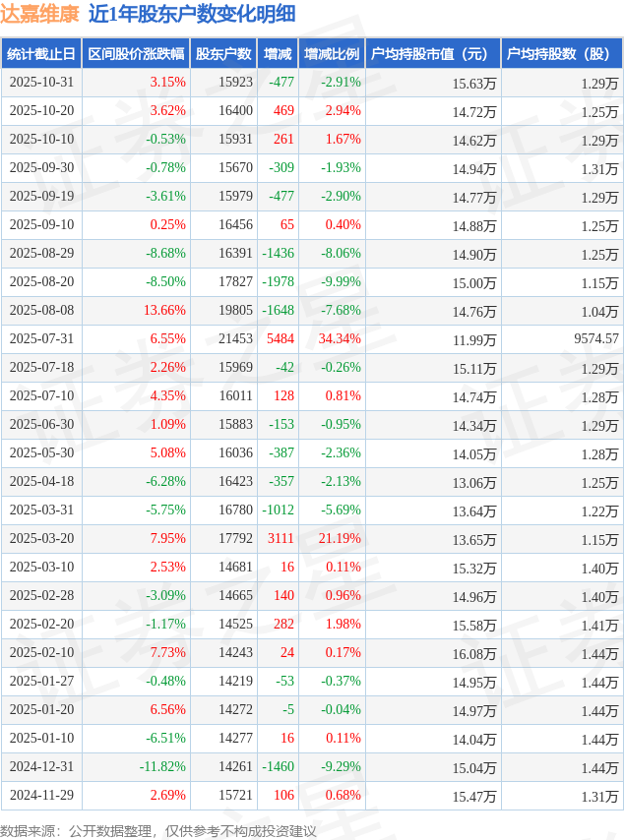The image size is (624, 840).
Task: Click the 21453 shareholder count cell
Action: click(235, 339)
